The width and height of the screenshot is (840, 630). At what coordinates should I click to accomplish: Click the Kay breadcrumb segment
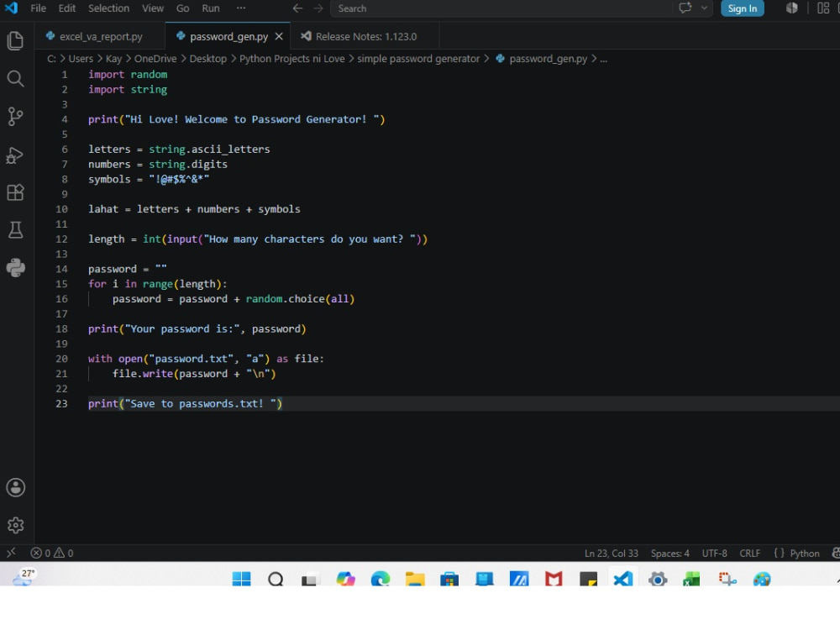pyautogui.click(x=113, y=59)
